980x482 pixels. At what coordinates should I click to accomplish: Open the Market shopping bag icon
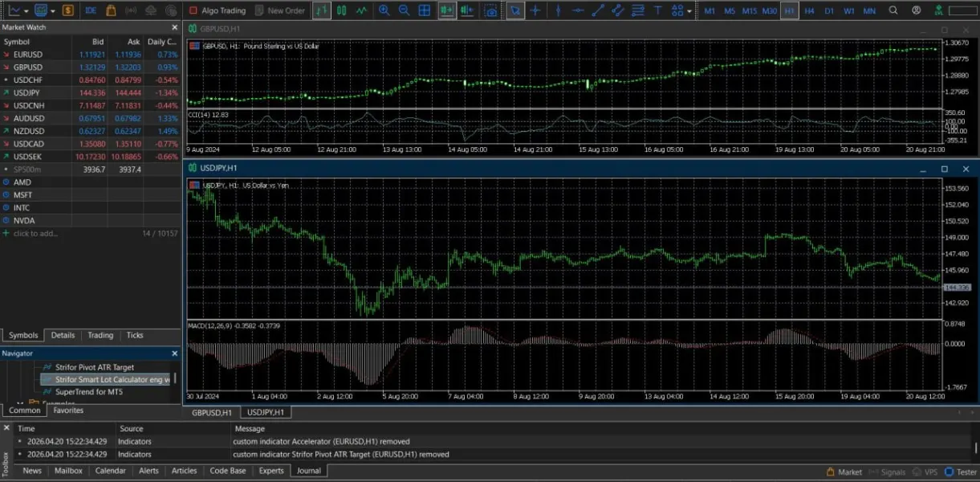111,10
